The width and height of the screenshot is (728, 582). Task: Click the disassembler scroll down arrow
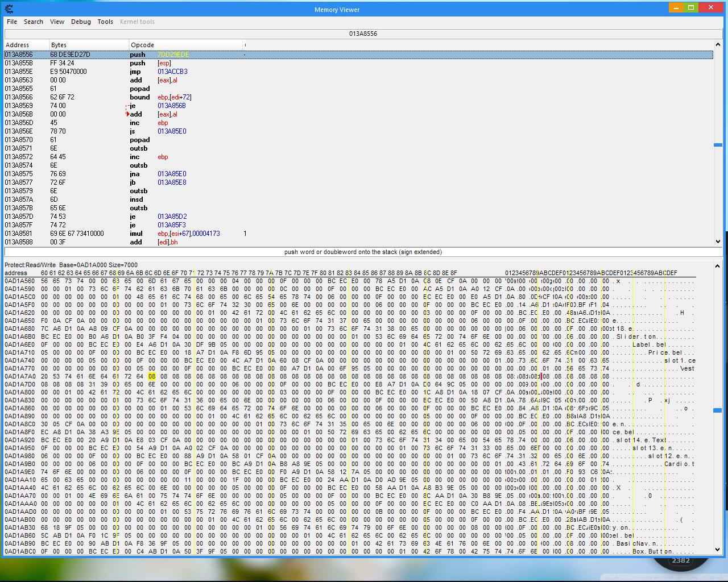pyautogui.click(x=718, y=242)
